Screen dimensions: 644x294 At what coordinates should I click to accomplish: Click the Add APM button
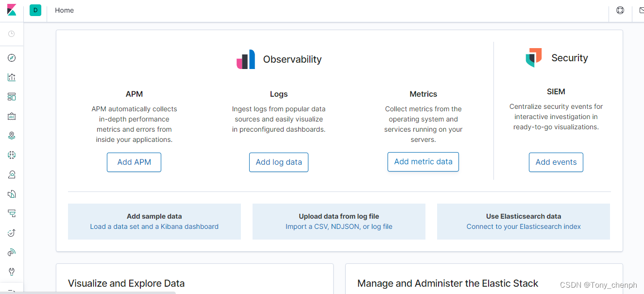click(x=134, y=162)
